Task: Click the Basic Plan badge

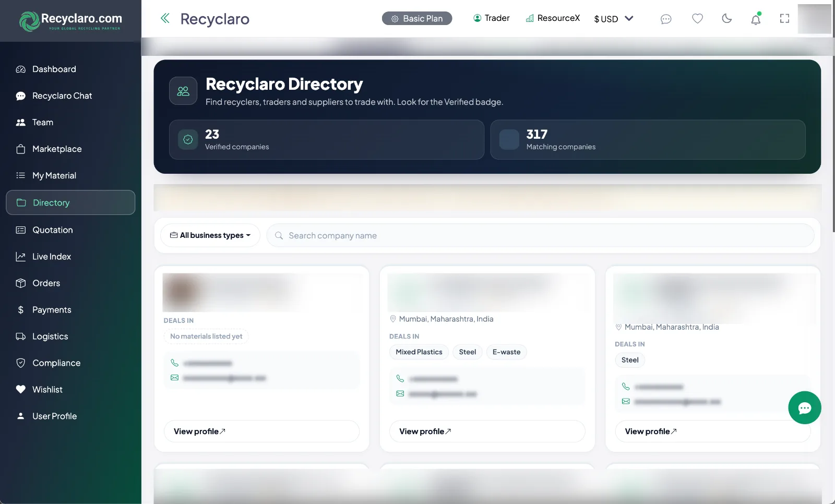Action: point(417,18)
